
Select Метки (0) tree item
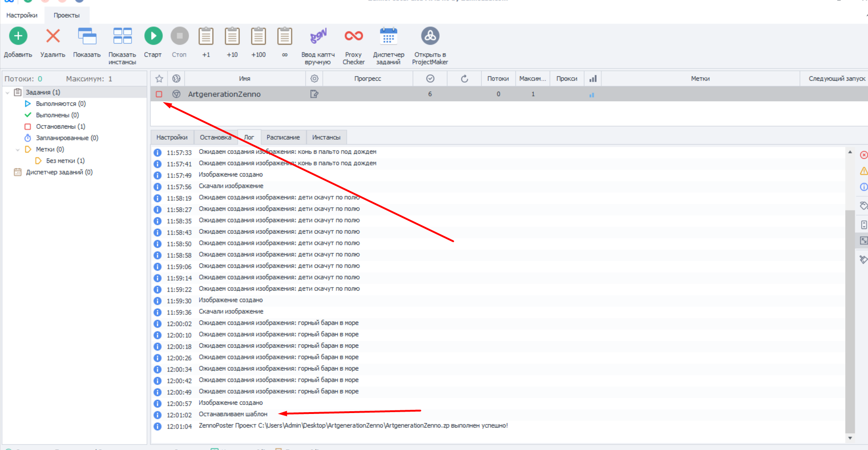(x=50, y=149)
